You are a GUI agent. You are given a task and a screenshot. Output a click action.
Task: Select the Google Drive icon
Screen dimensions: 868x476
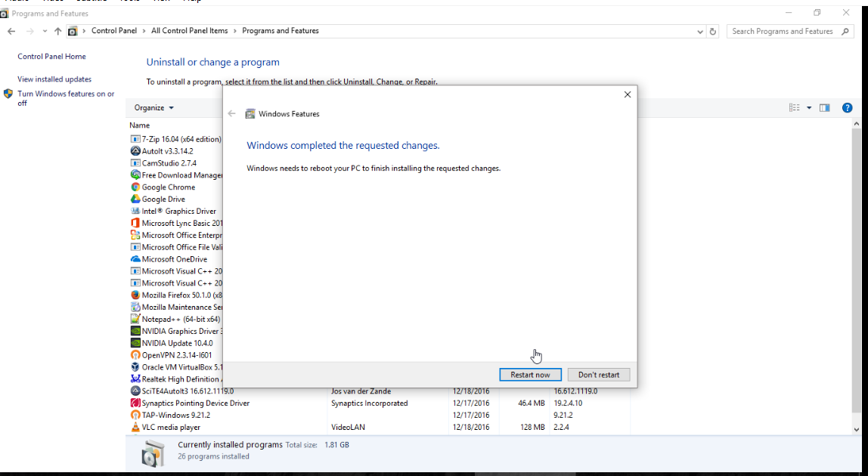[x=135, y=199]
